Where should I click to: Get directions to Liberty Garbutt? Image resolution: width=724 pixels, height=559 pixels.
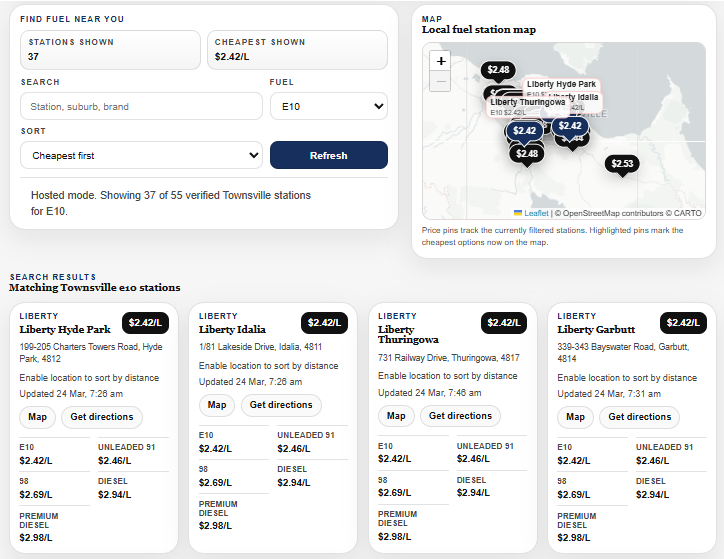(x=640, y=416)
